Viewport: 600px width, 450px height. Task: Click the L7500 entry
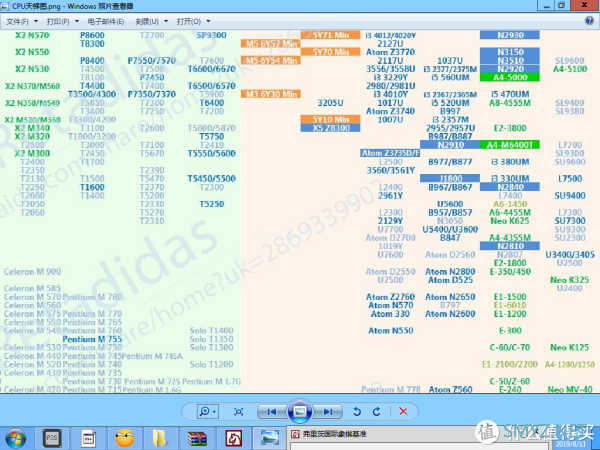(570, 178)
